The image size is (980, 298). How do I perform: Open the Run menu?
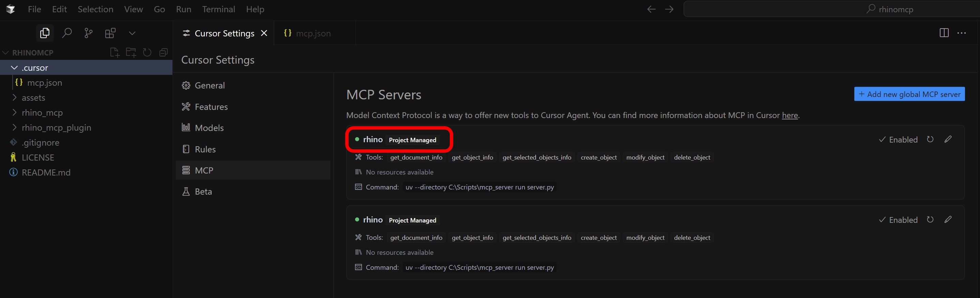coord(183,9)
